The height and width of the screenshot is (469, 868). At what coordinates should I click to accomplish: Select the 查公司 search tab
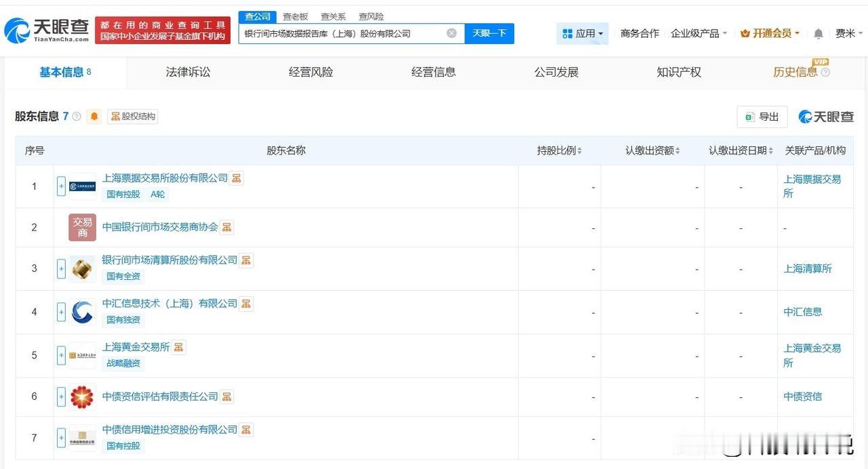point(257,16)
